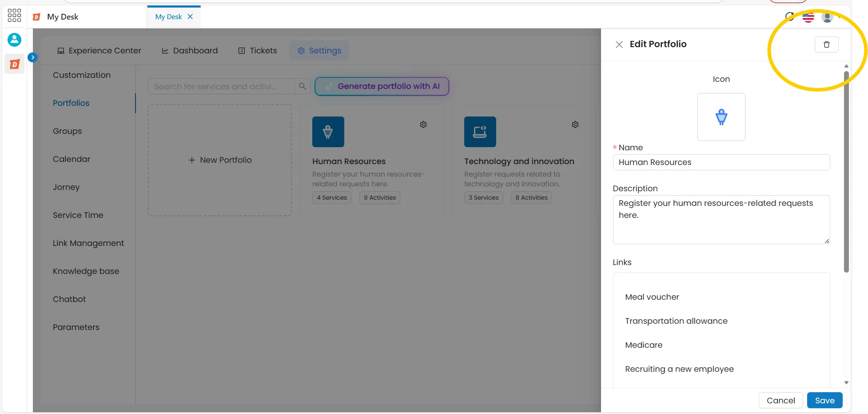Image resolution: width=868 pixels, height=414 pixels.
Task: Click the Name field containing Human Resources
Action: coord(721,162)
